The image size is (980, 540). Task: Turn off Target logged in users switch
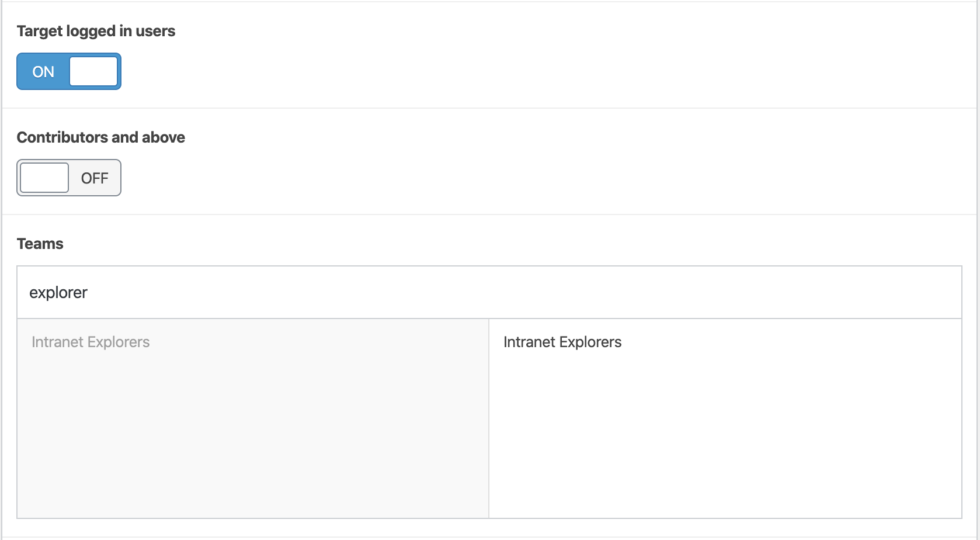[x=69, y=71]
